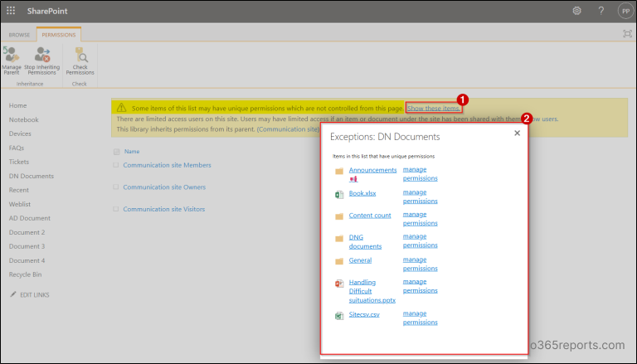This screenshot has height=364, width=637.
Task: Open Tickets in the left navigation
Action: pos(19,162)
